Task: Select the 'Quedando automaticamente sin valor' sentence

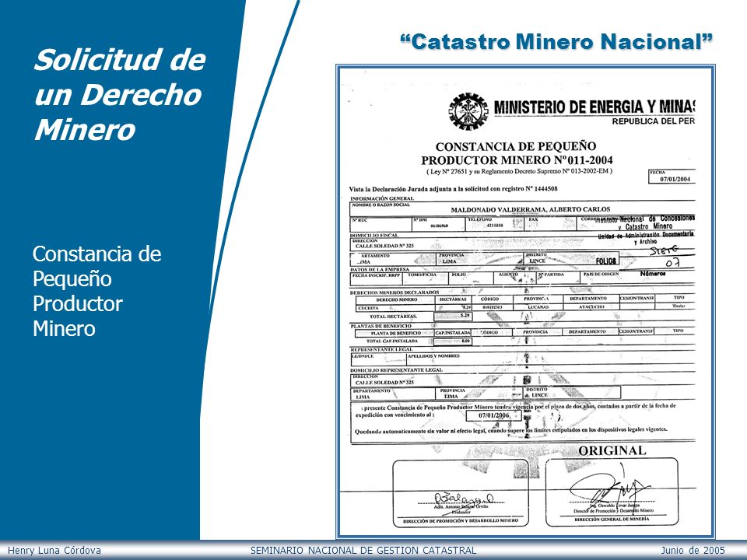Action: pos(510,430)
